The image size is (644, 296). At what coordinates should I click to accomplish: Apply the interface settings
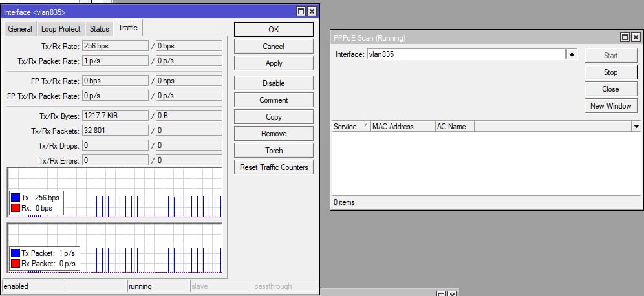pyautogui.click(x=274, y=63)
